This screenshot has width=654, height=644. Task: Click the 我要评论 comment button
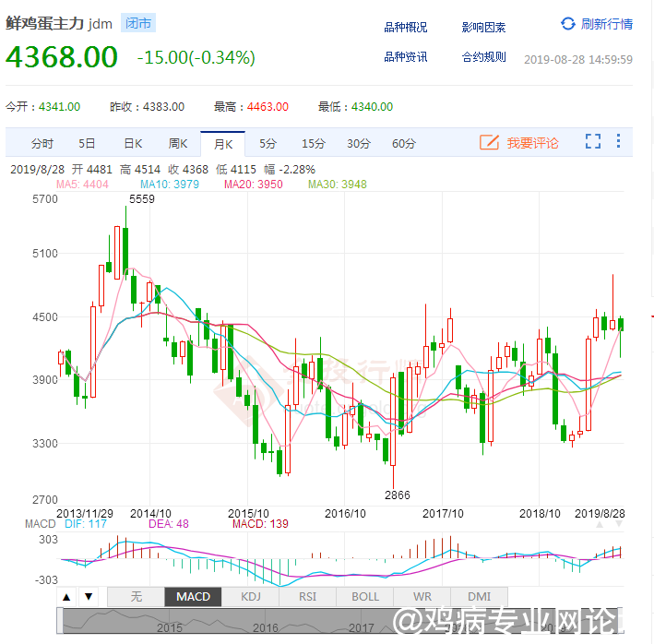click(519, 143)
